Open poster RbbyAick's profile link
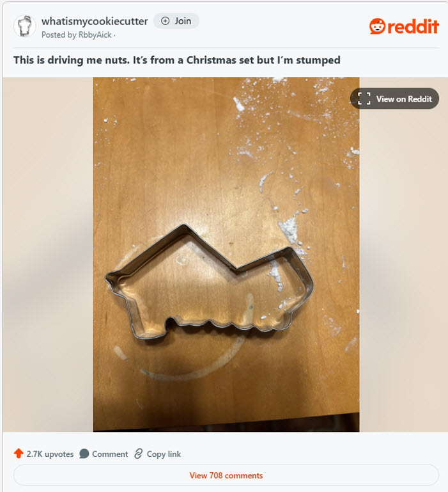 (x=95, y=35)
